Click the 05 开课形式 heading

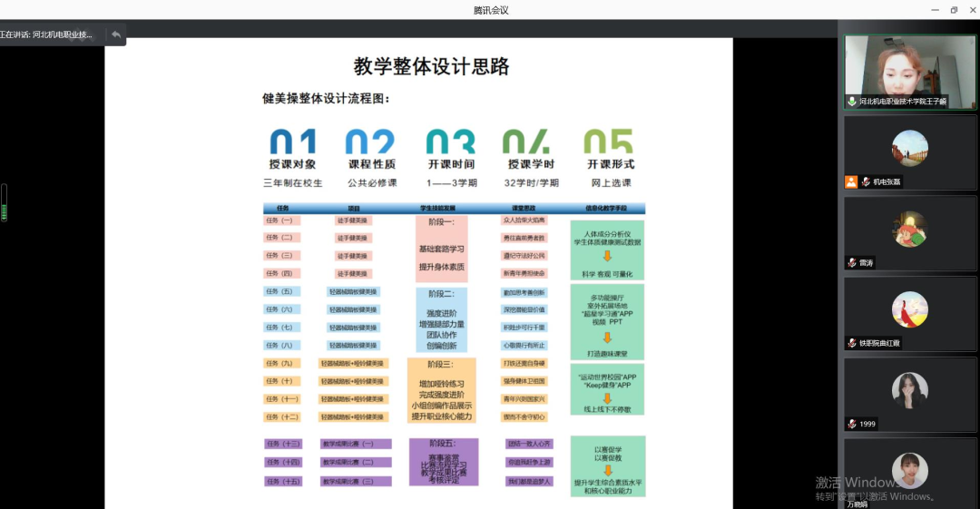coord(610,150)
